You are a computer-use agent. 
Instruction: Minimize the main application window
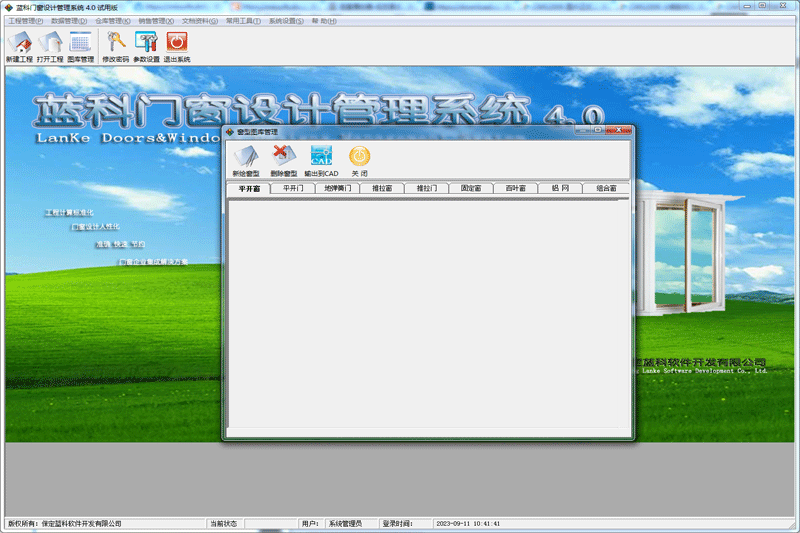pyautogui.click(x=747, y=6)
